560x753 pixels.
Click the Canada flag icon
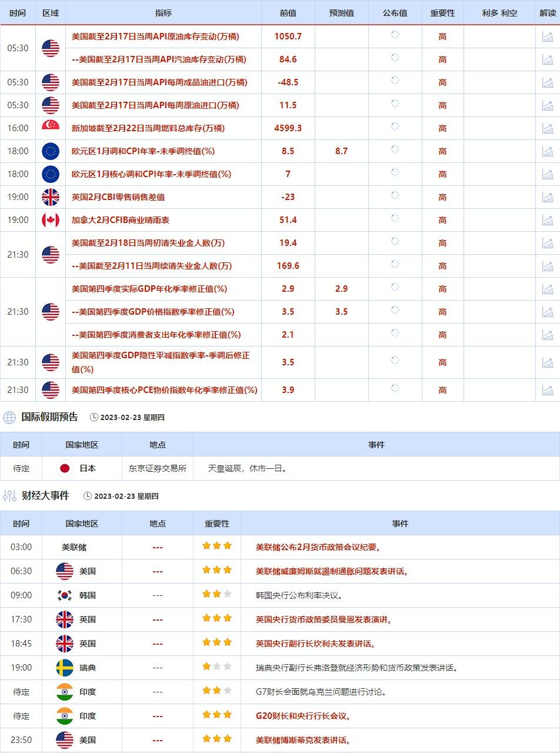coord(51,220)
